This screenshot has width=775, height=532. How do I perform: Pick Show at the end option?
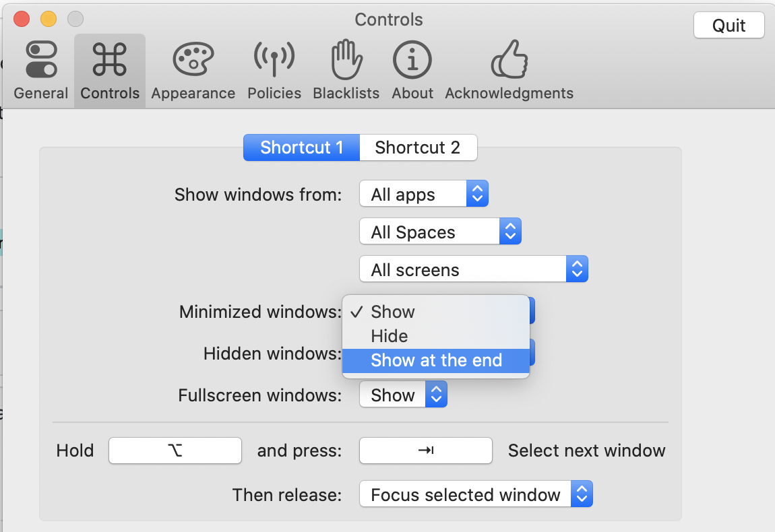coord(436,360)
